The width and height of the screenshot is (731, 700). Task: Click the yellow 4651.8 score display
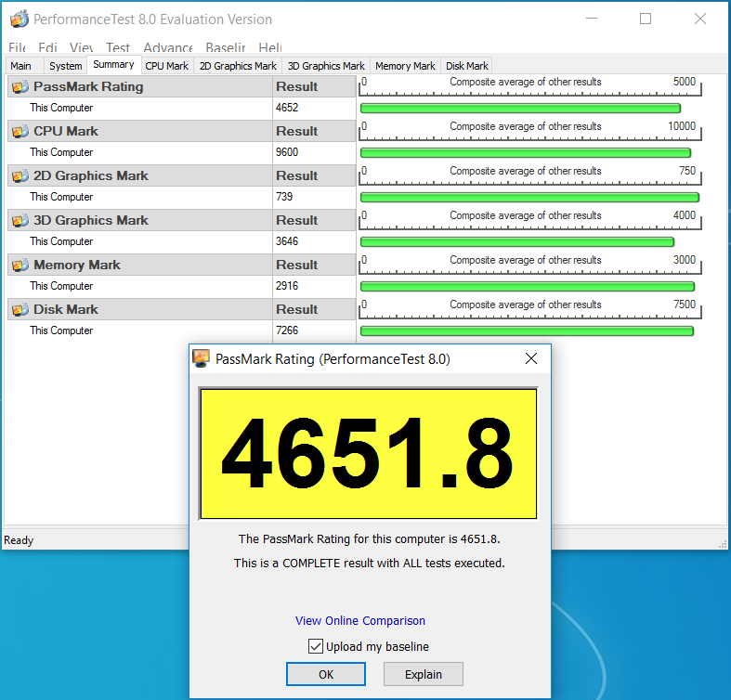pos(369,453)
